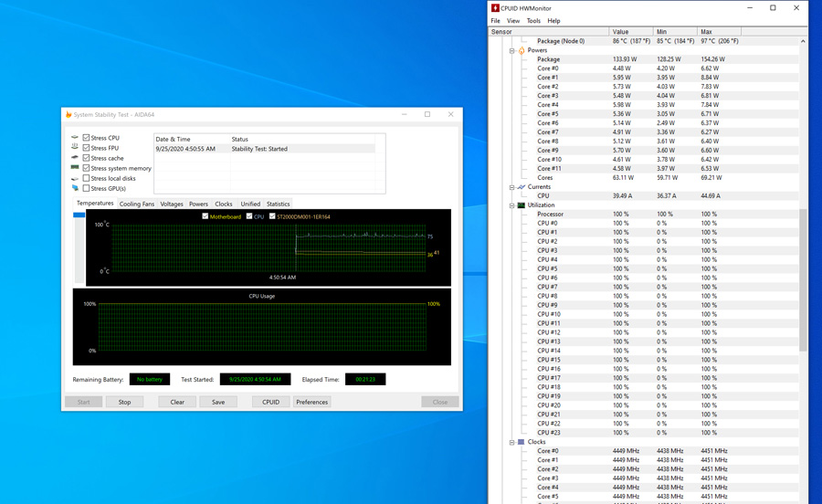Viewport: 822px width, 504px height.
Task: Click the Clear button
Action: pos(177,402)
